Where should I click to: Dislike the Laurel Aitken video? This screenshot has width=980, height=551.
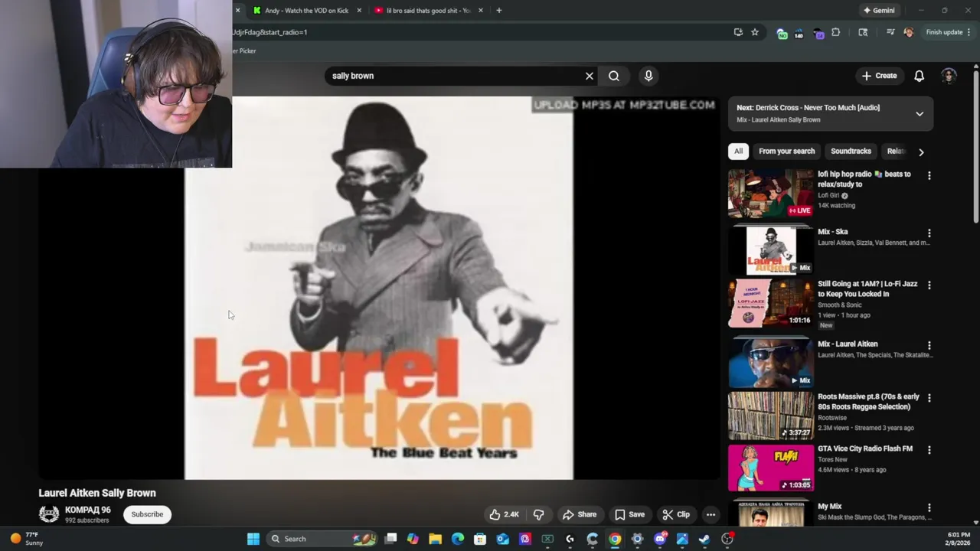539,514
